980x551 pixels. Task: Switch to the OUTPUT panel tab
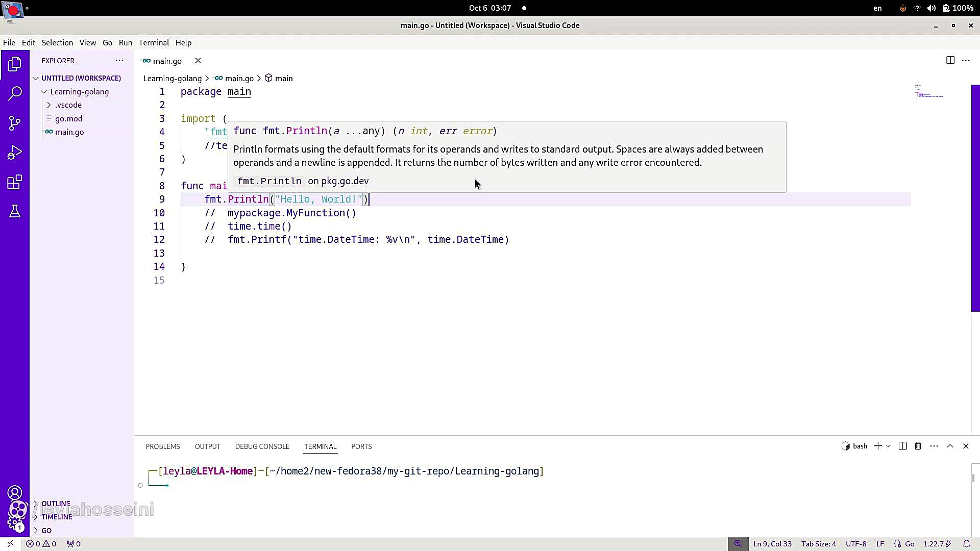pos(208,446)
